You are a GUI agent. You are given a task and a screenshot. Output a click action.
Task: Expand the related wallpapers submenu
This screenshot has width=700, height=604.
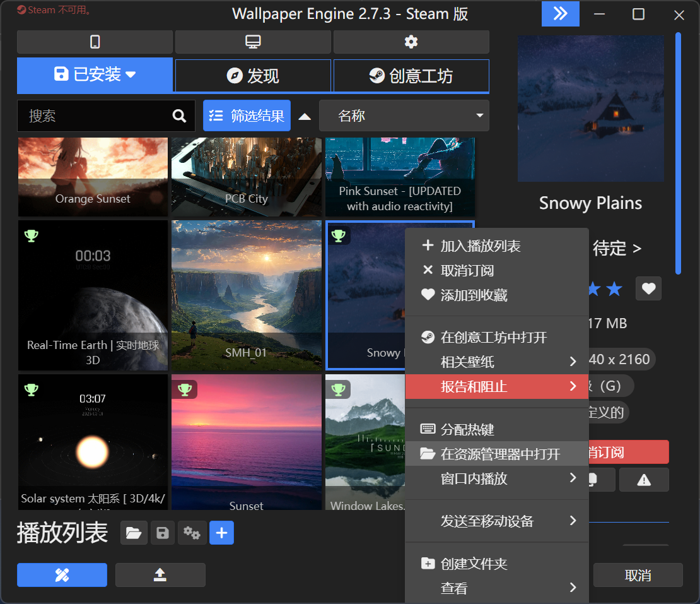tap(497, 362)
